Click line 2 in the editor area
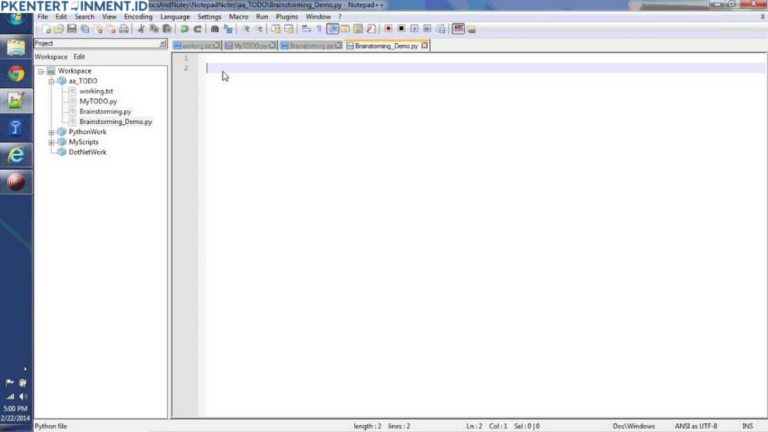This screenshot has width=768, height=432. [x=485, y=68]
